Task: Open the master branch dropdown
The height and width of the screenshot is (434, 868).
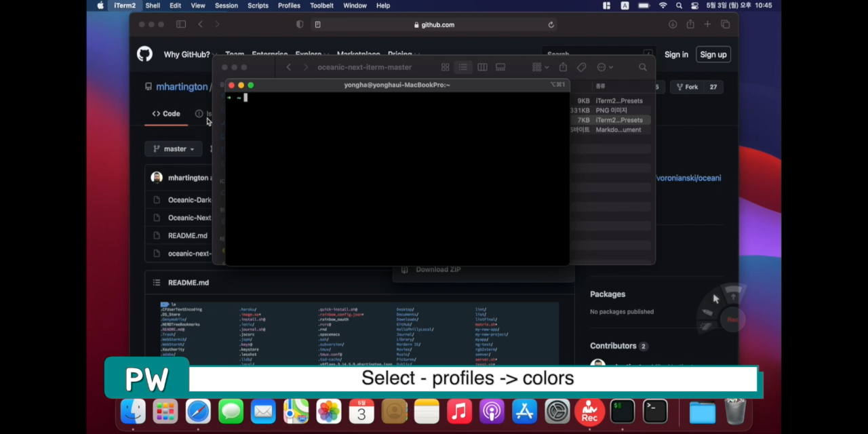Action: coord(174,149)
